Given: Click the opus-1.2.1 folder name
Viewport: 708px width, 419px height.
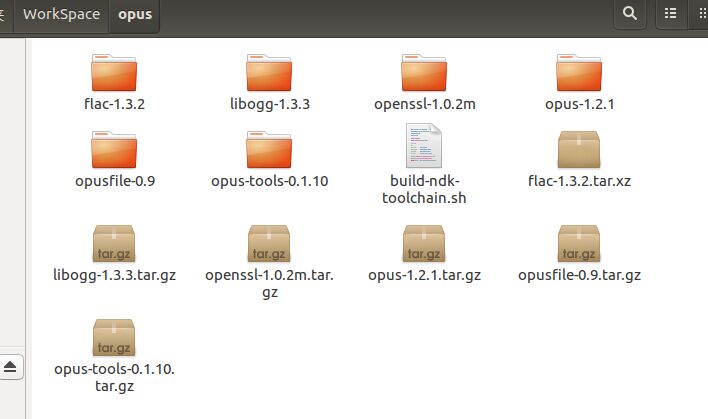Looking at the screenshot, I should [x=580, y=104].
